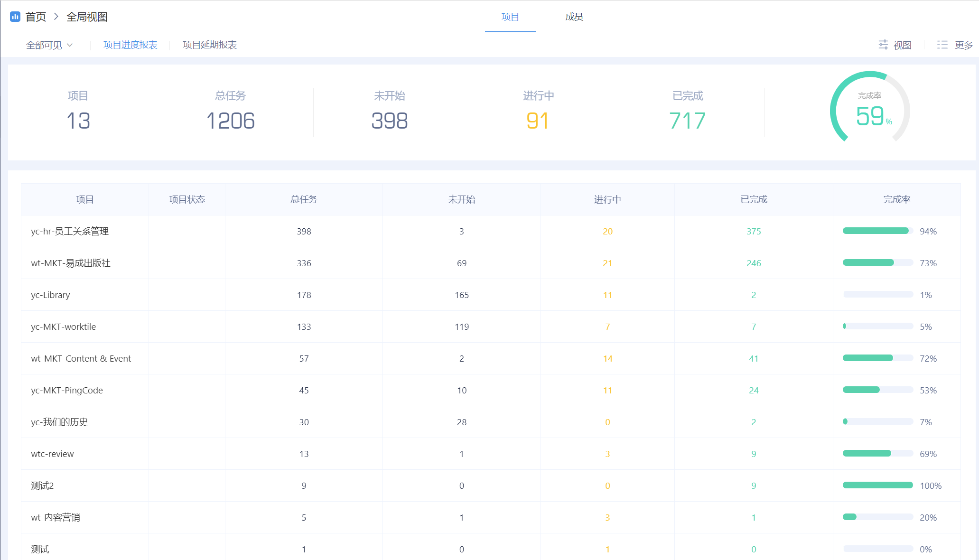The image size is (979, 560).
Task: Select the 项目 tab
Action: (x=510, y=17)
